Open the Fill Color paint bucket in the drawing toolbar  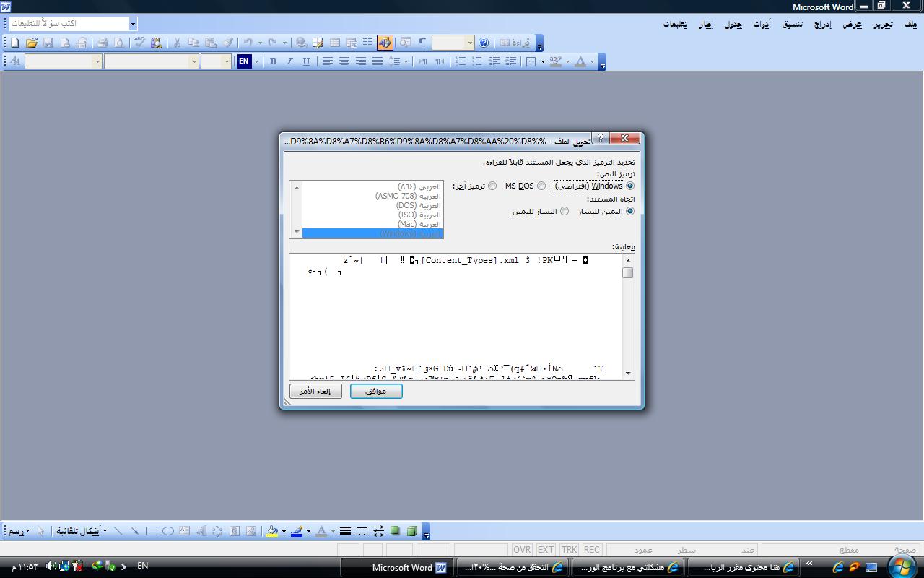[x=272, y=531]
